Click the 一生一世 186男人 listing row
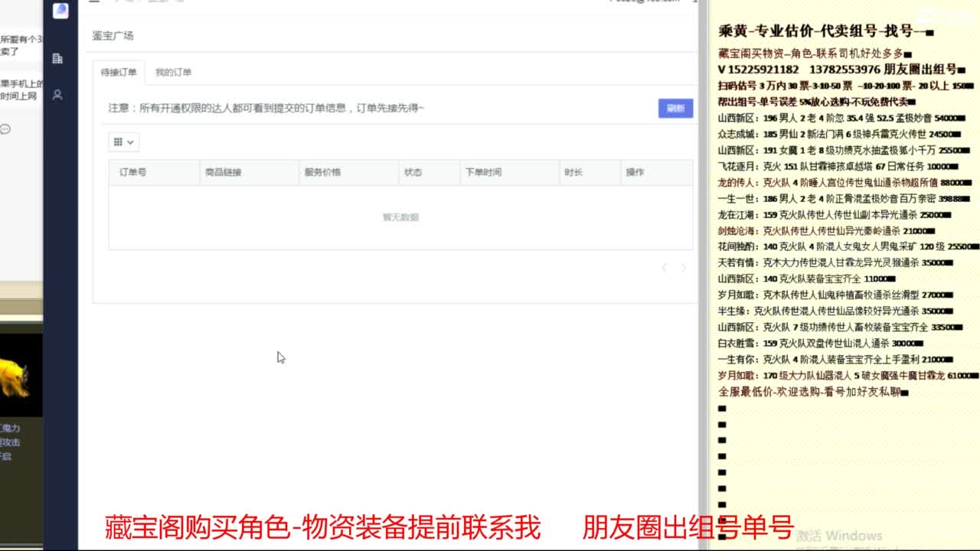This screenshot has height=551, width=980. tap(844, 199)
